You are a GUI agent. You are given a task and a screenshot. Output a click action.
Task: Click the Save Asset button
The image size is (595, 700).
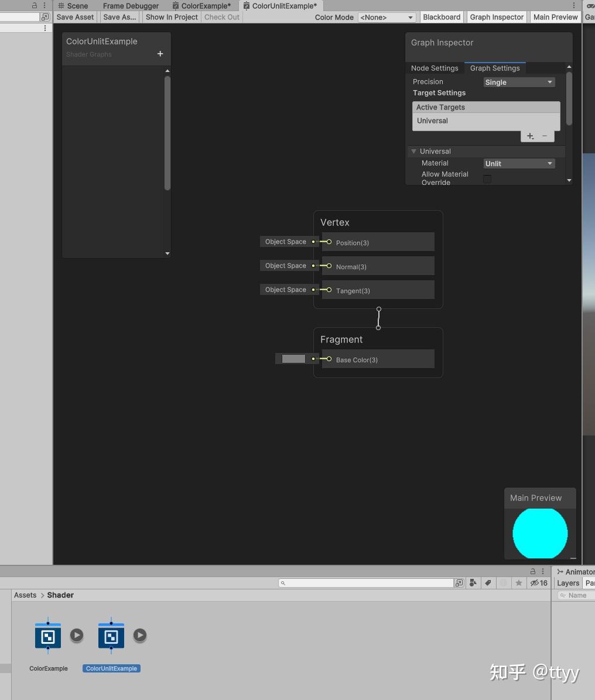coord(74,17)
